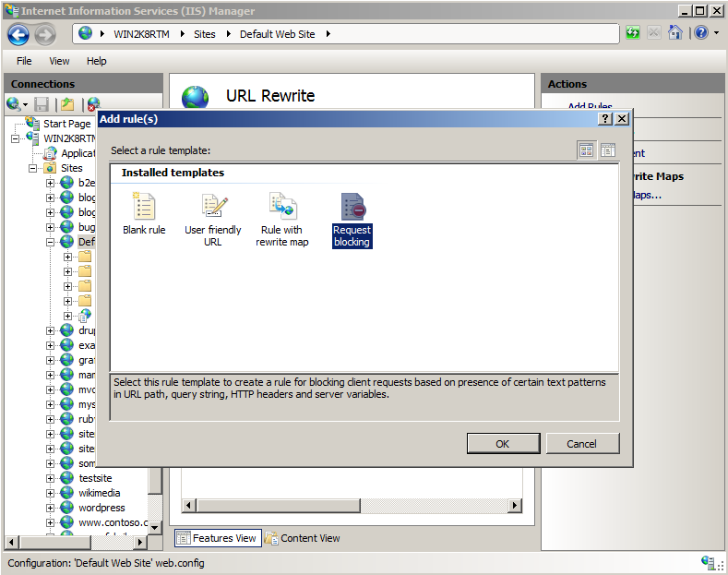
Task: Switch dialog to details list view
Action: [x=608, y=150]
